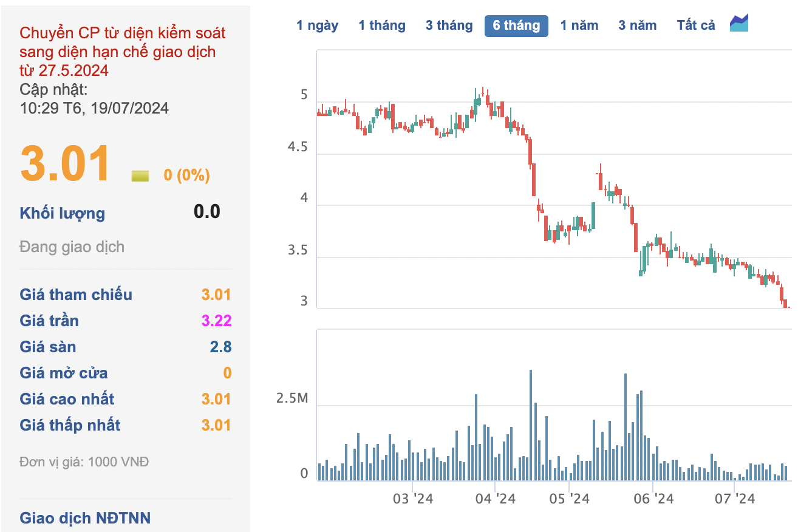Click the Đơn vị giá: 1000 VNĐ note
Screen dimensions: 798x532
point(84,462)
